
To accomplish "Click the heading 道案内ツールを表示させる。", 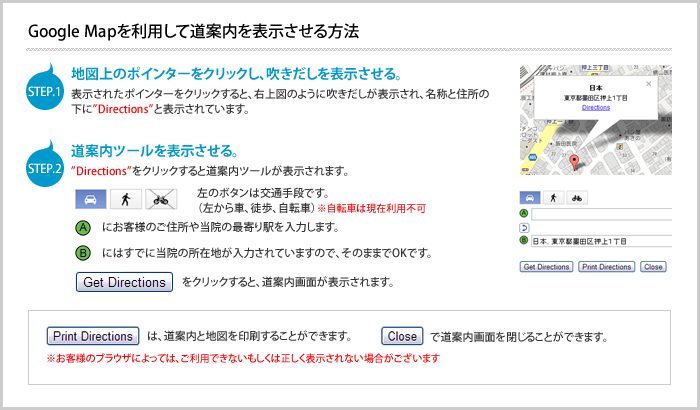I will click(154, 151).
